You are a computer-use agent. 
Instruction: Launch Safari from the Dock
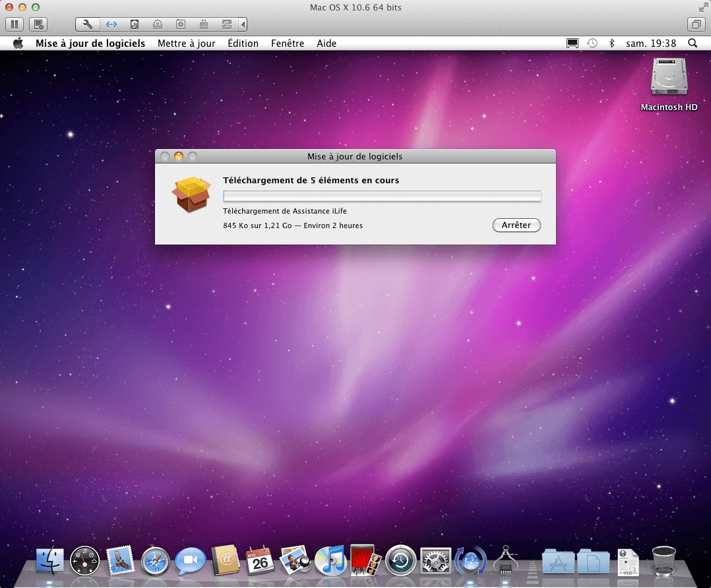(155, 561)
